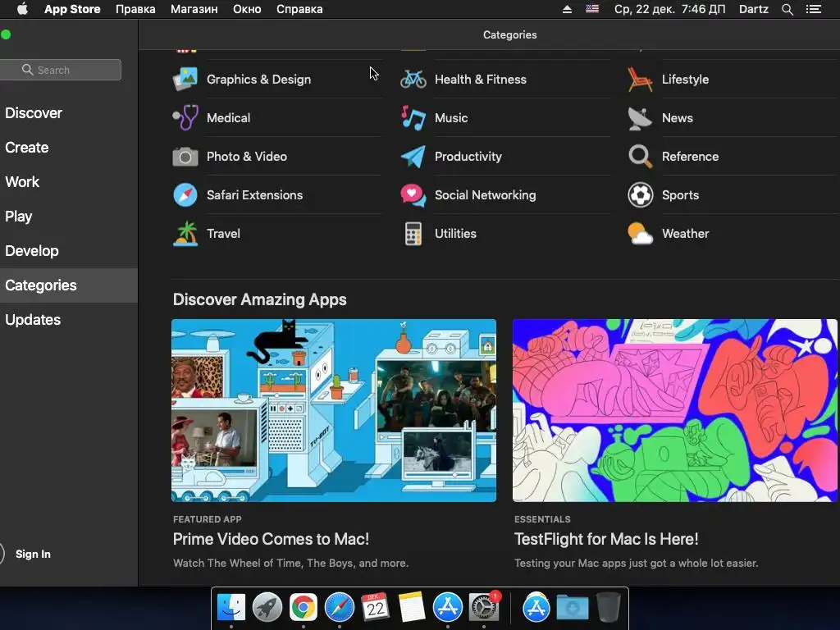Image resolution: width=840 pixels, height=630 pixels.
Task: Open the Utilities category label
Action: coord(455,234)
